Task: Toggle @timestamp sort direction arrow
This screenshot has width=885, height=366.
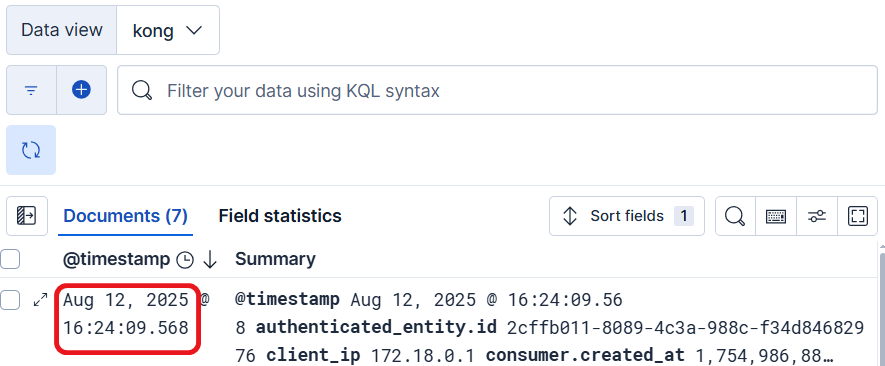Action: (x=210, y=259)
